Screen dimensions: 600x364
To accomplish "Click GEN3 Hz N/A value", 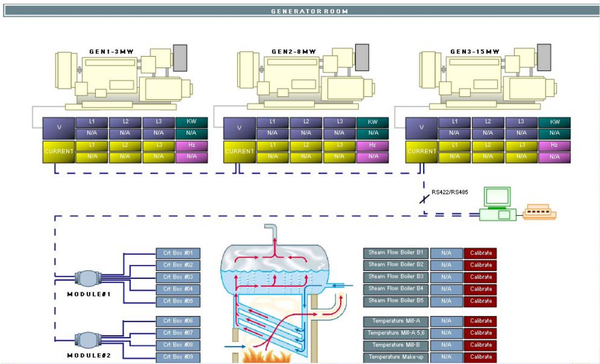I will [x=554, y=157].
